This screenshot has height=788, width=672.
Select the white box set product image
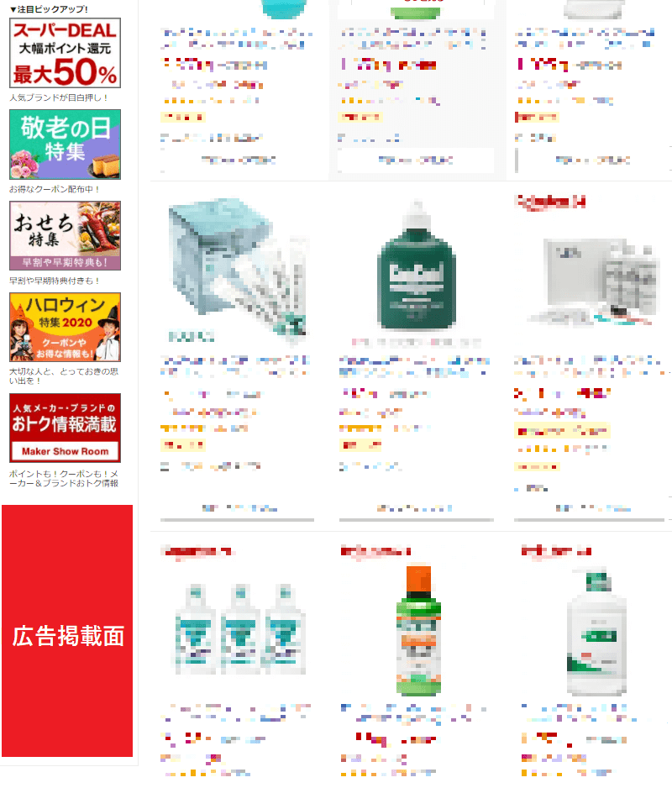coord(593,281)
